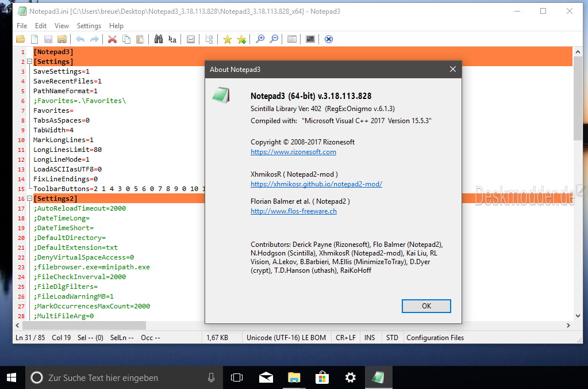Screen dimensions: 588x389
Task: Create a new document from the toolbar
Action: tap(34, 39)
